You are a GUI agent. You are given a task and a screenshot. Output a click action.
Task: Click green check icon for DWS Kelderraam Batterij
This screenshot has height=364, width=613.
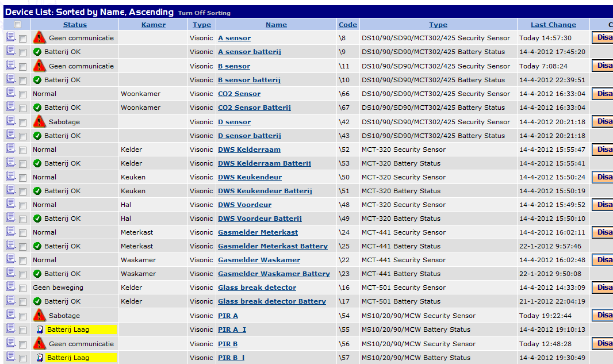click(37, 163)
